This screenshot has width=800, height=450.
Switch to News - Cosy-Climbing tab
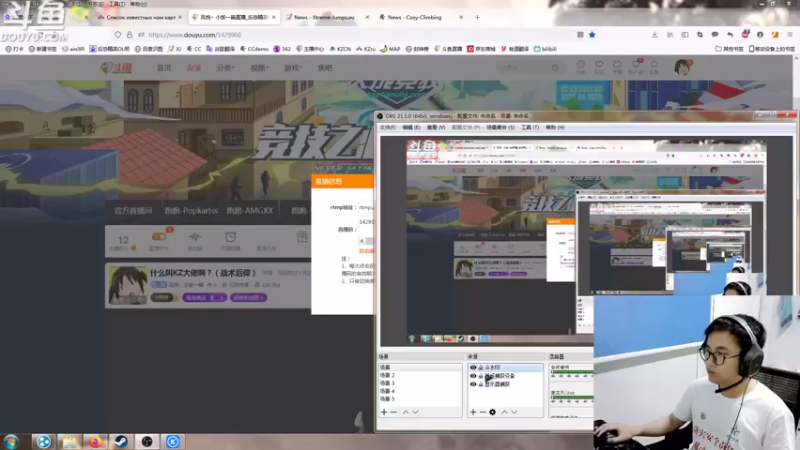point(421,17)
